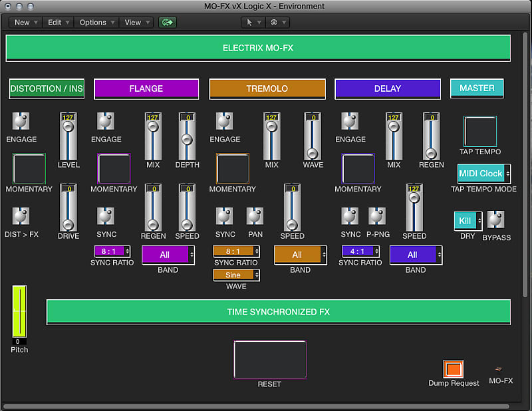Click the BYPASS knob in the Master section
The height and width of the screenshot is (411, 532).
point(495,219)
